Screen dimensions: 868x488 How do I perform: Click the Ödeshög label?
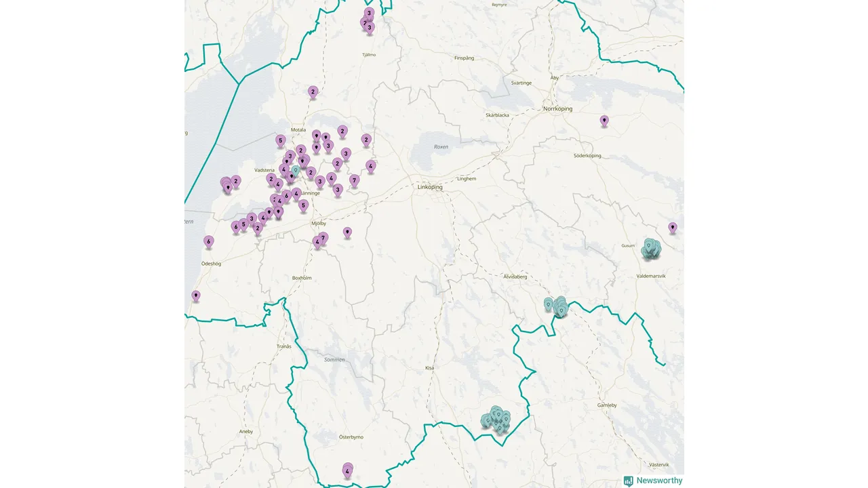212,264
